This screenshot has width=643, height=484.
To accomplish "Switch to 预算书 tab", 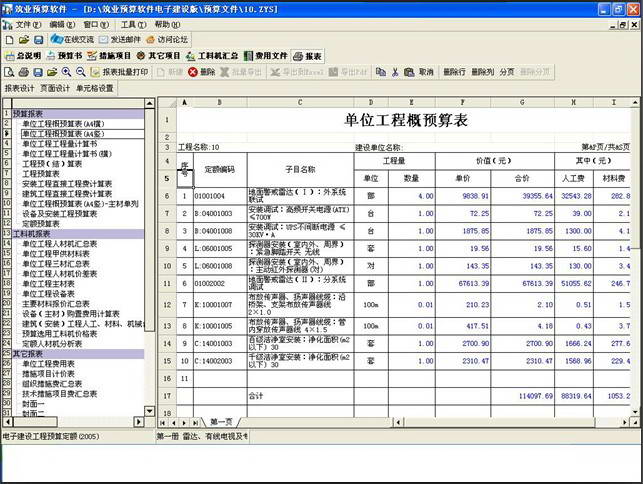I will point(64,56).
